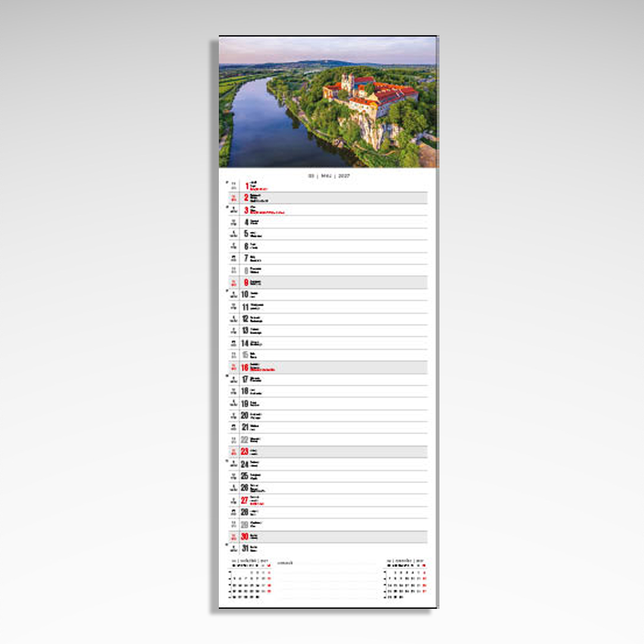The width and height of the screenshot is (644, 644).
Task: Select day number 28
Action: click(245, 512)
